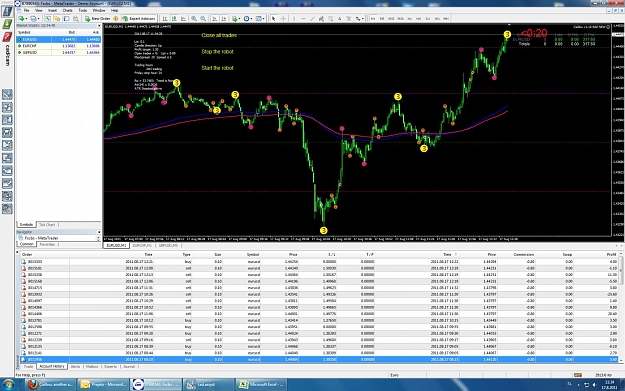625x391 pixels.
Task: Switch chart to candlesticks mode
Action: tap(174, 19)
